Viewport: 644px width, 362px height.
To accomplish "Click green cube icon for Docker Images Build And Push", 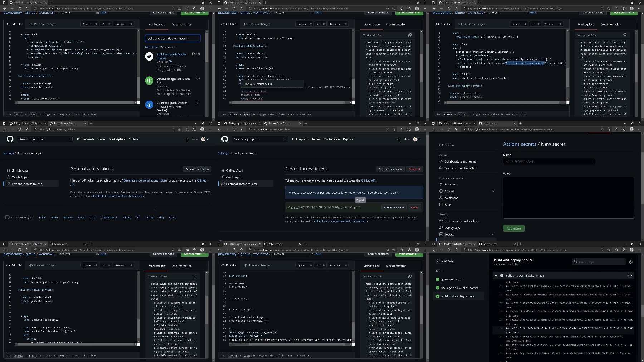I will [149, 81].
